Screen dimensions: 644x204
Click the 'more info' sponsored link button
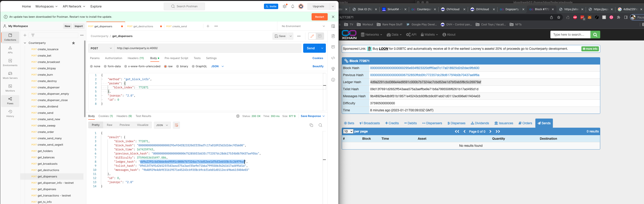click(590, 49)
